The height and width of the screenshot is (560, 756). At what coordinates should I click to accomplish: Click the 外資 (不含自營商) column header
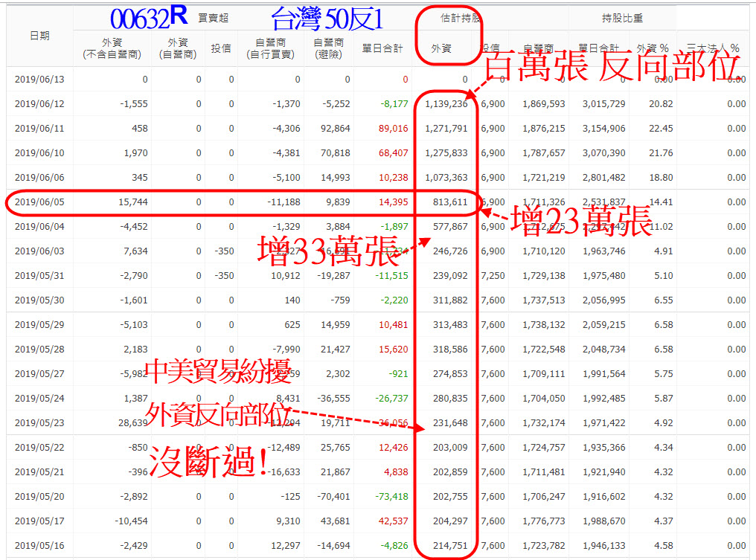coord(112,48)
